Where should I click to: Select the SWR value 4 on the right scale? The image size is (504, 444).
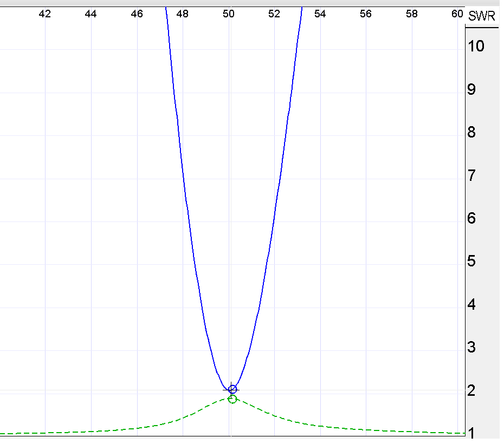[x=471, y=304]
